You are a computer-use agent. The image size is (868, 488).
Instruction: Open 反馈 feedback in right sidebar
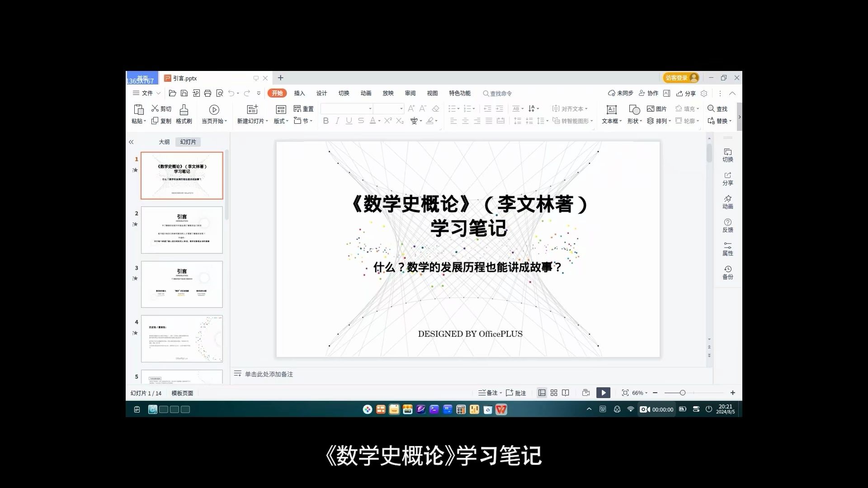[728, 225]
